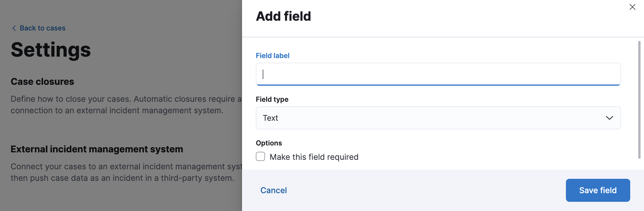Click the blue Field label heading
The height and width of the screenshot is (211, 644).
(272, 55)
